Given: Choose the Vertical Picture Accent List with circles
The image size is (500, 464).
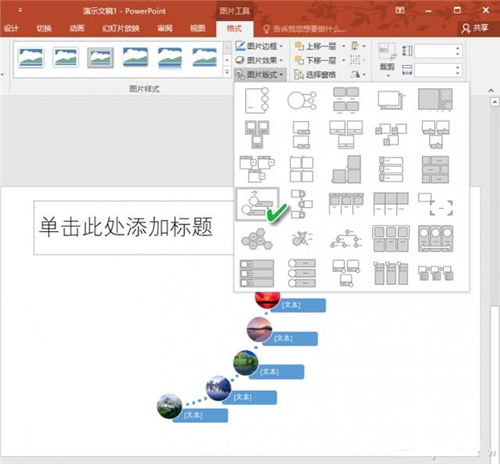Looking at the screenshot, I should click(302, 273).
